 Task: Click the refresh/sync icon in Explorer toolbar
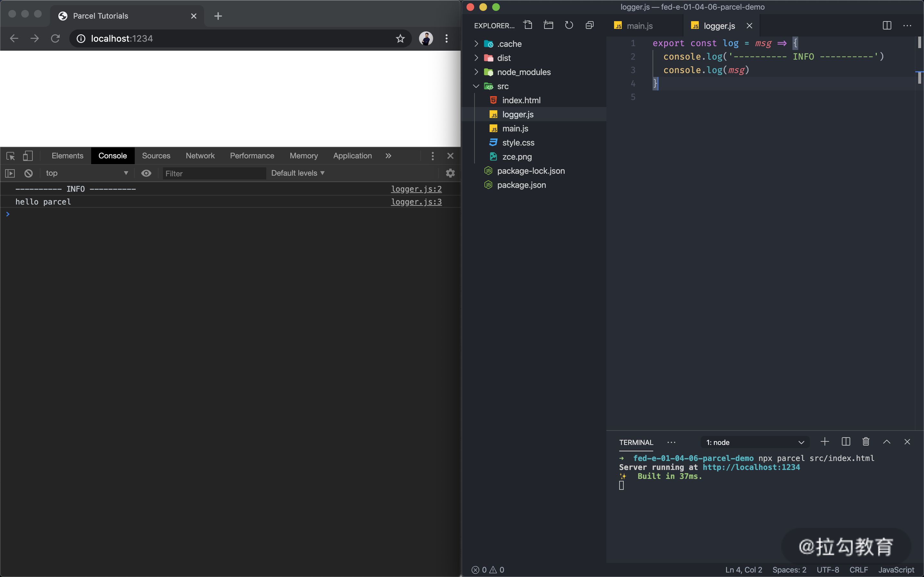(x=569, y=25)
